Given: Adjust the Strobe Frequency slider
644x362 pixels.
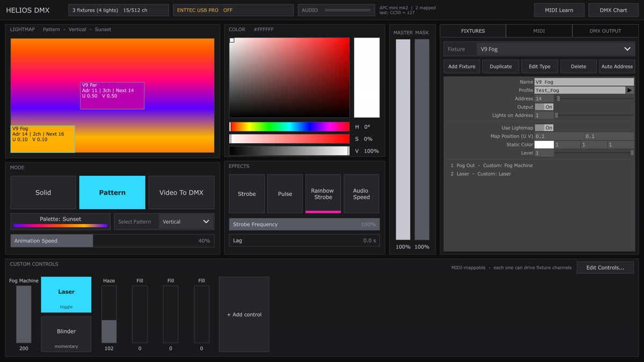Looking at the screenshot, I should 304,224.
